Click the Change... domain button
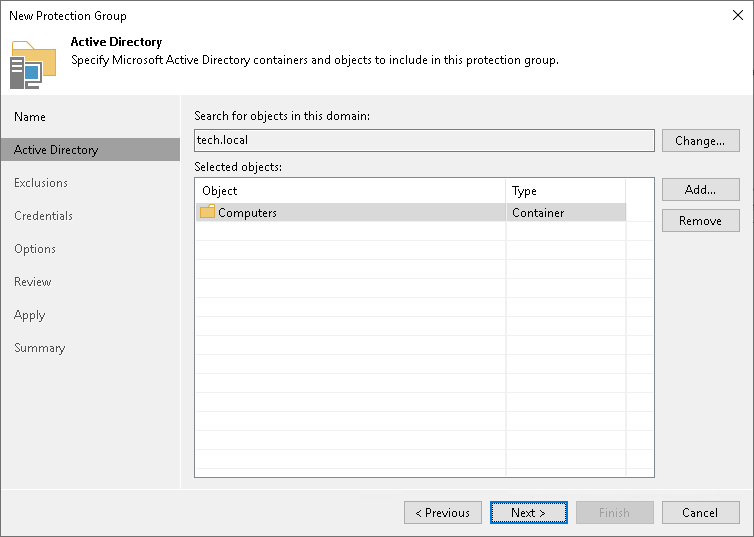 tap(700, 141)
